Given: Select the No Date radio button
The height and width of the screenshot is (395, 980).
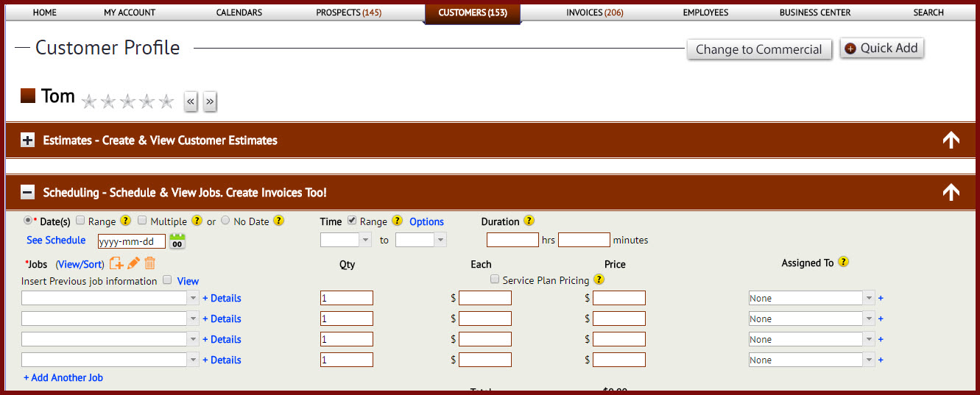Looking at the screenshot, I should click(x=225, y=220).
